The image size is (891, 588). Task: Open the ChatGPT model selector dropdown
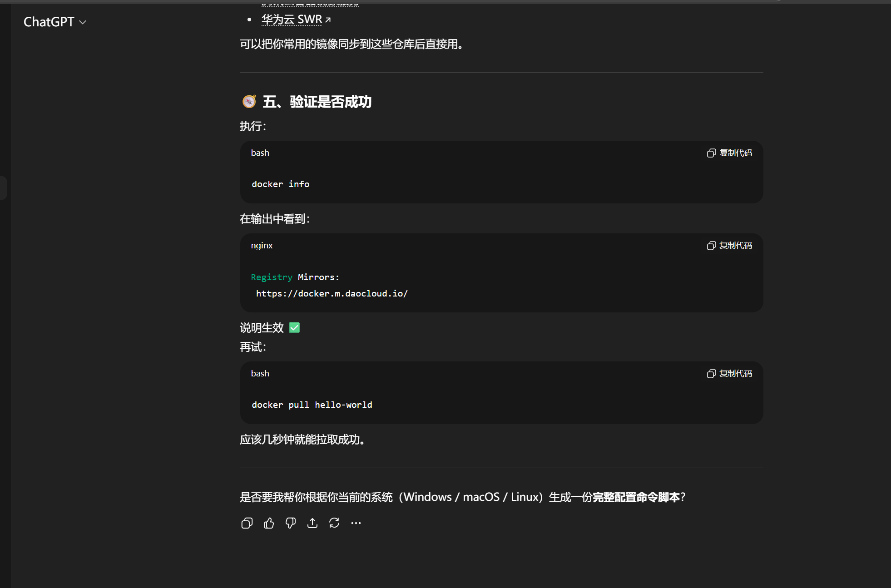[54, 22]
